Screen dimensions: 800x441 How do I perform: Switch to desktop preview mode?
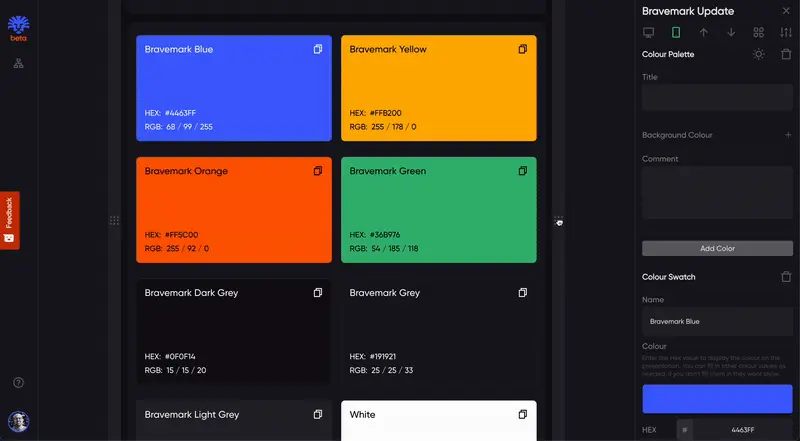click(648, 33)
